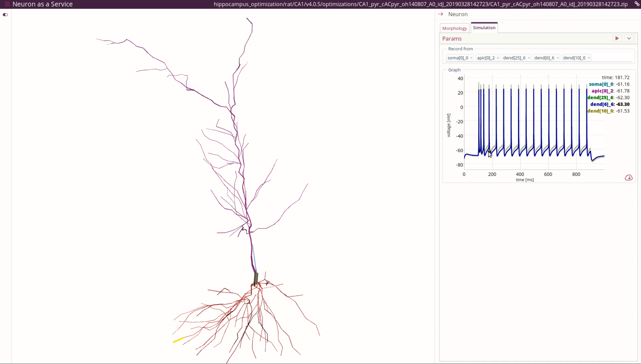Remove apic[0]_2 recording tag
This screenshot has width=641, height=364.
pyautogui.click(x=498, y=58)
